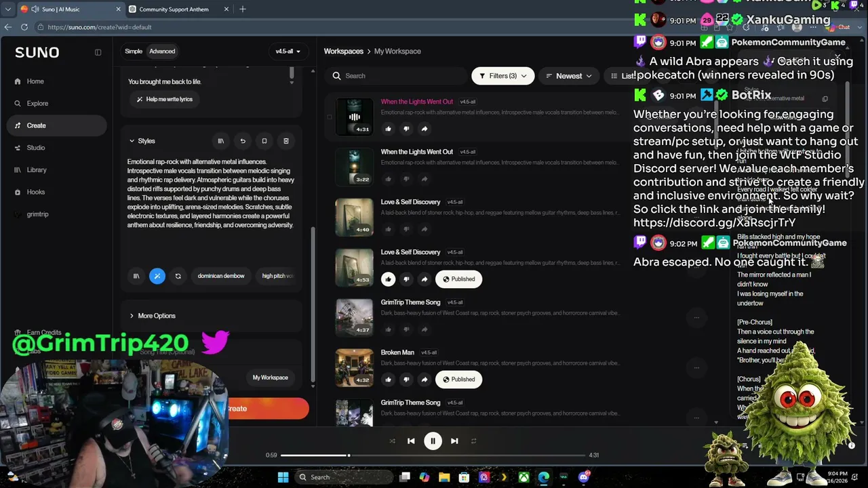The height and width of the screenshot is (488, 868).
Task: Open the Filters (3) dropdown
Action: [502, 76]
